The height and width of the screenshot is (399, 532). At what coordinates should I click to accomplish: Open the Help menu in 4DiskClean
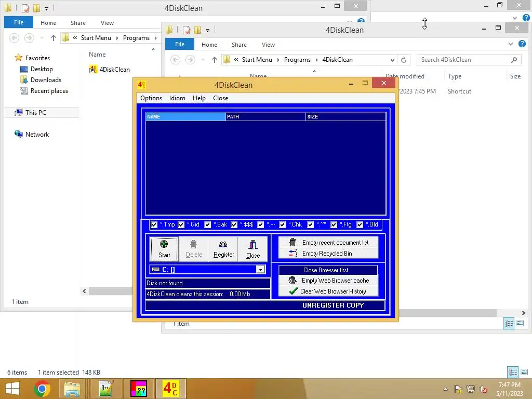(x=199, y=98)
